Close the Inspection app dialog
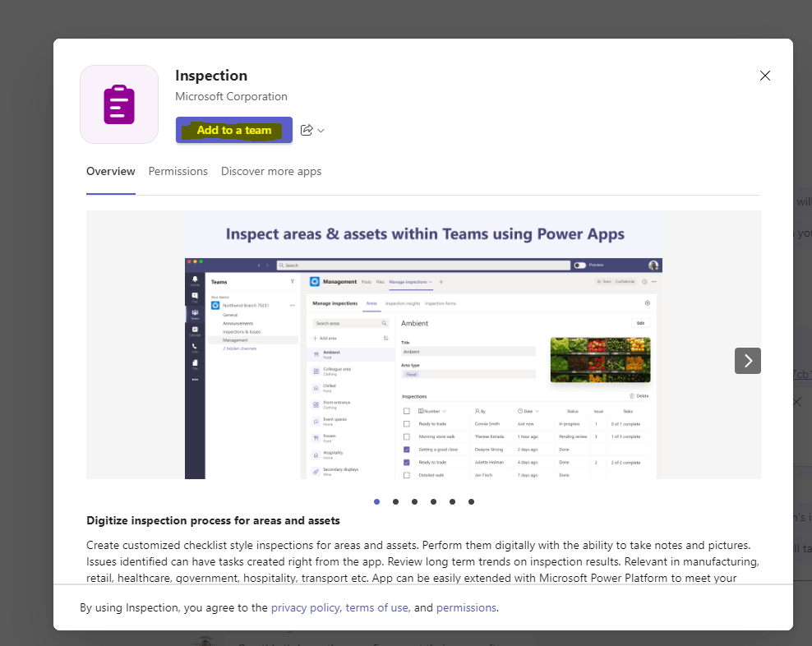 [x=765, y=76]
